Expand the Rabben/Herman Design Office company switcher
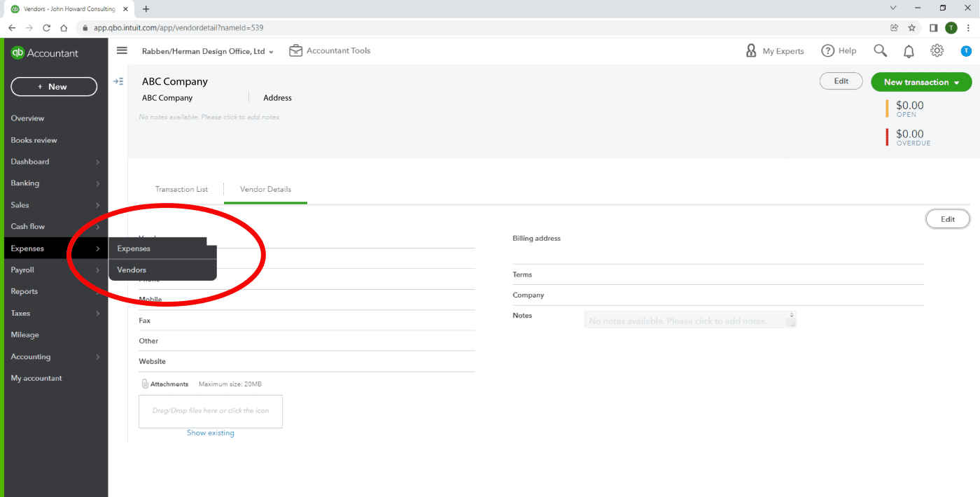The width and height of the screenshot is (980, 497). point(207,50)
